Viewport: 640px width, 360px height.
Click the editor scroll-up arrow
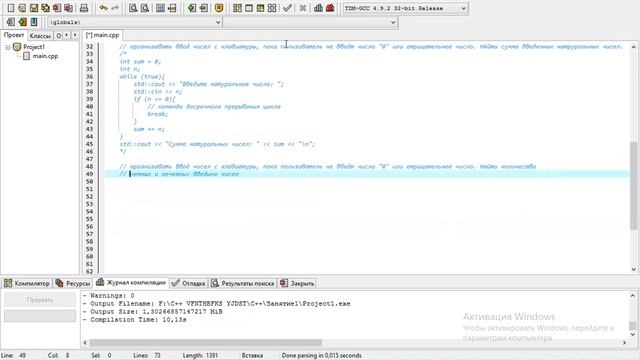(x=633, y=47)
